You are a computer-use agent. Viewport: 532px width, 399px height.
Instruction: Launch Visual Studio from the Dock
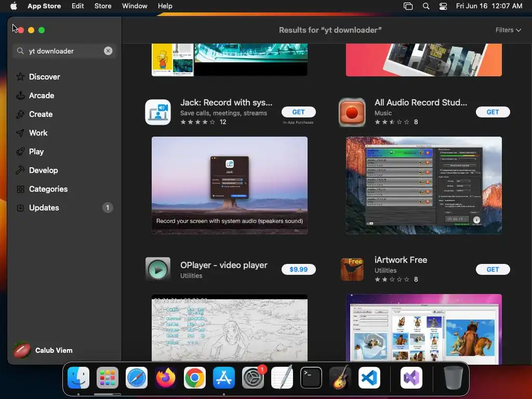click(x=411, y=378)
